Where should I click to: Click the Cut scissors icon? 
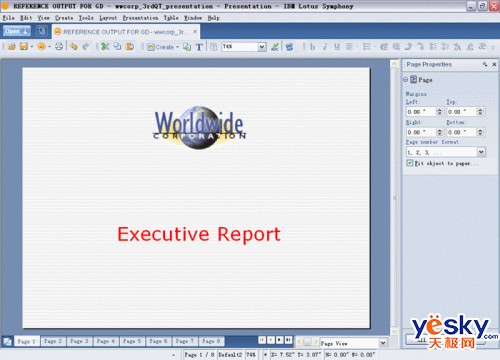point(105,47)
